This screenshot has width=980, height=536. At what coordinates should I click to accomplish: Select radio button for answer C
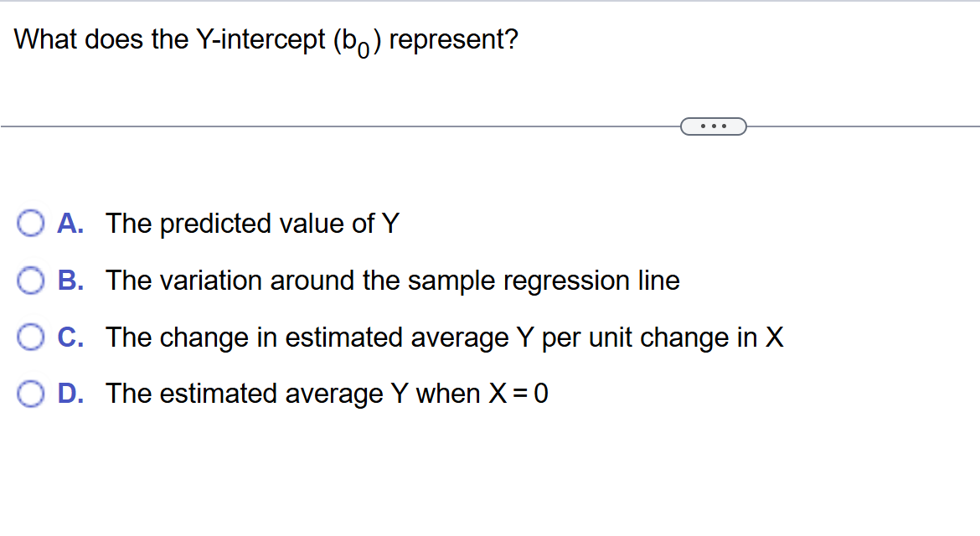31,337
